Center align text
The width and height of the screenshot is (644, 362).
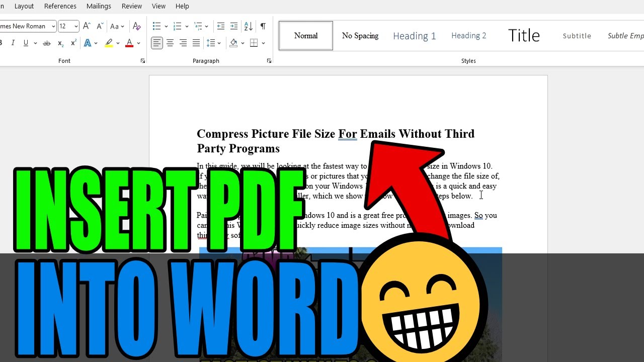[x=170, y=43]
